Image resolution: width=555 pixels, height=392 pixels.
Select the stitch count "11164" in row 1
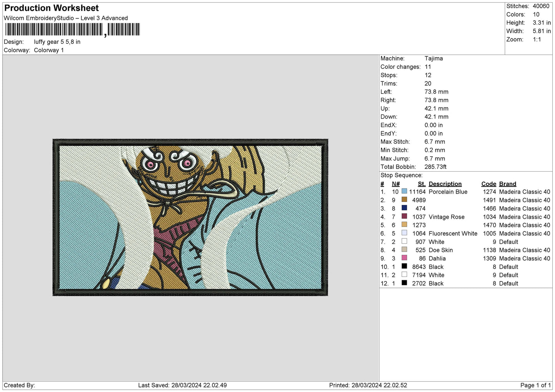click(x=417, y=192)
